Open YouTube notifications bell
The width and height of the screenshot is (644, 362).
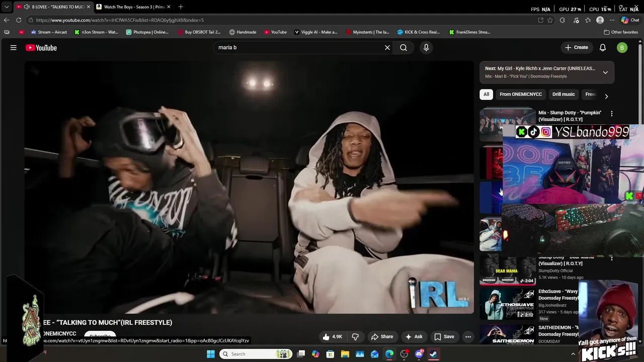603,47
